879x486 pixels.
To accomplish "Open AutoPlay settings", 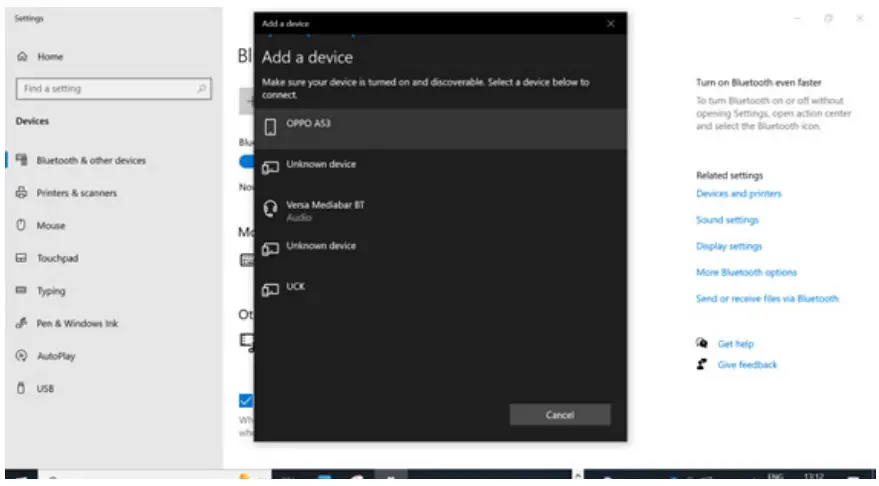I will [56, 356].
